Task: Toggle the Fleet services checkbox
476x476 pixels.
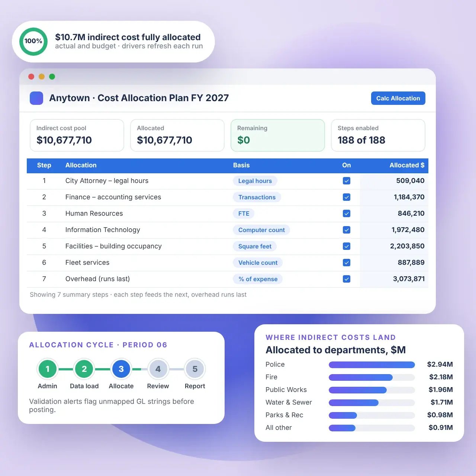Action: tap(347, 263)
